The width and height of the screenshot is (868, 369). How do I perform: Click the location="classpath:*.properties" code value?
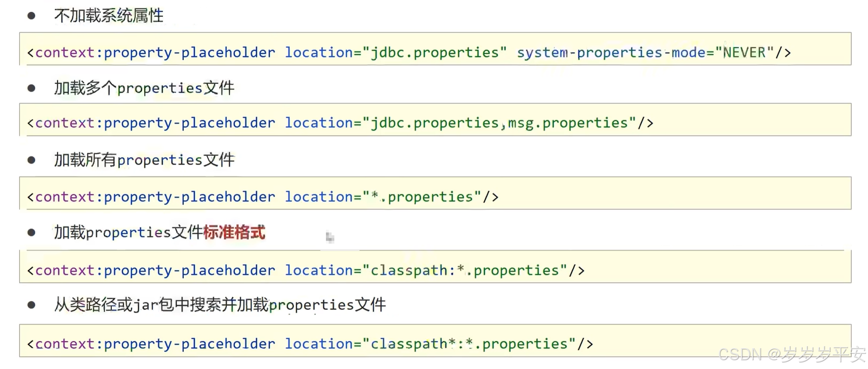pos(426,270)
